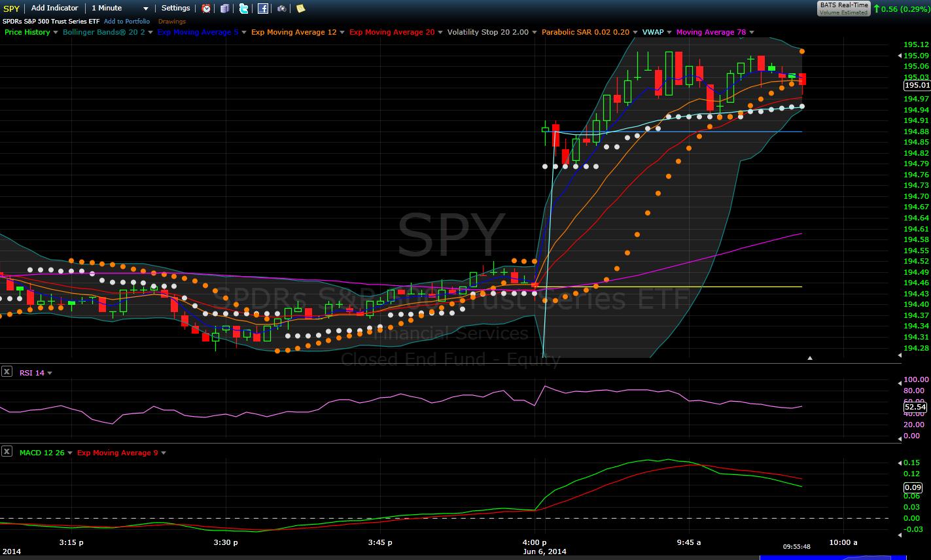This screenshot has height=560, width=931.
Task: Select the VWAP indicator label
Action: click(653, 32)
